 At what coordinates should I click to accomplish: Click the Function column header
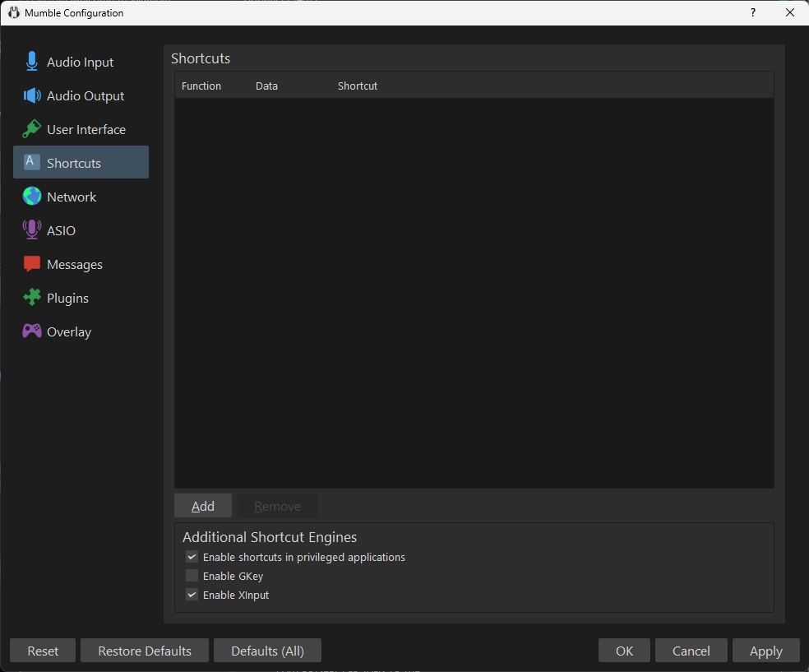(201, 86)
